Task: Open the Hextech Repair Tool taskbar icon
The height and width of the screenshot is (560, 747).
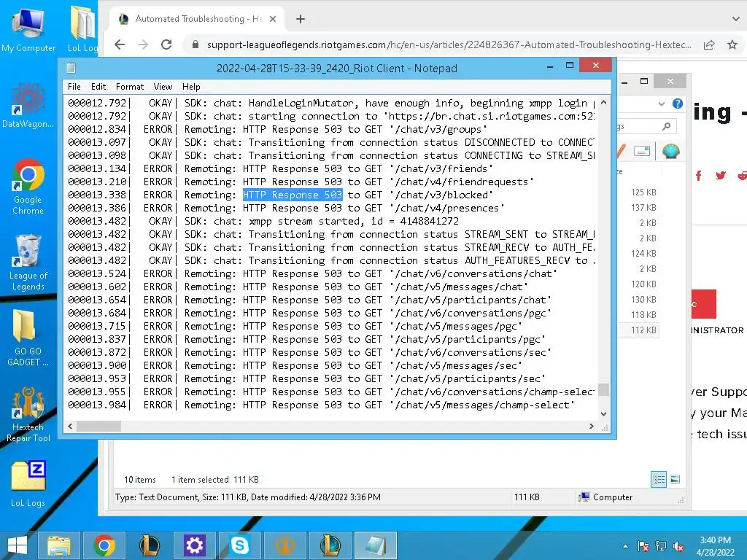Action: click(285, 545)
